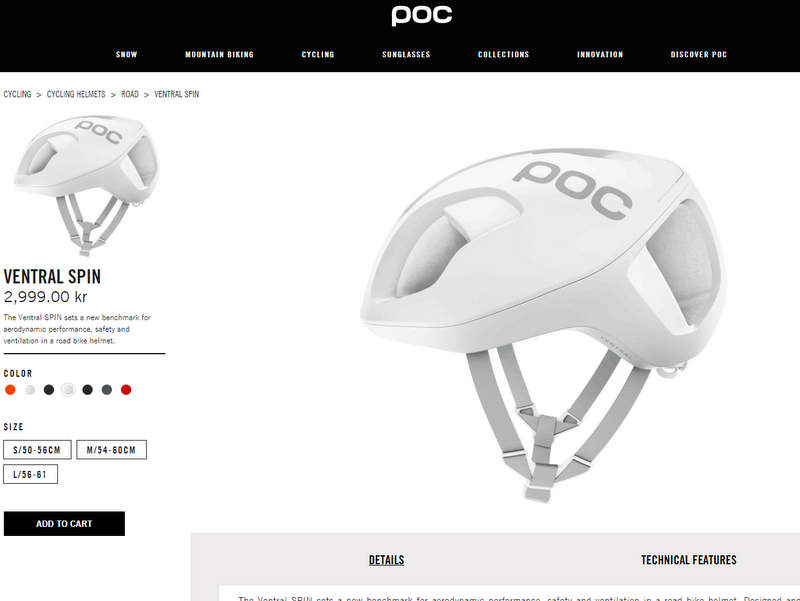Pick the first black color swatch
This screenshot has height=601, width=800.
49,390
